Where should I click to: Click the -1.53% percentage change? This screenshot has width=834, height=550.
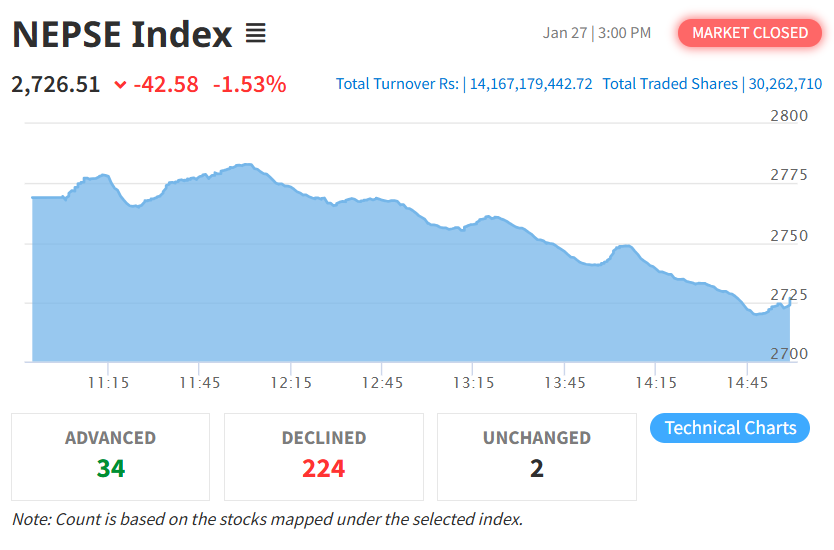[x=250, y=84]
